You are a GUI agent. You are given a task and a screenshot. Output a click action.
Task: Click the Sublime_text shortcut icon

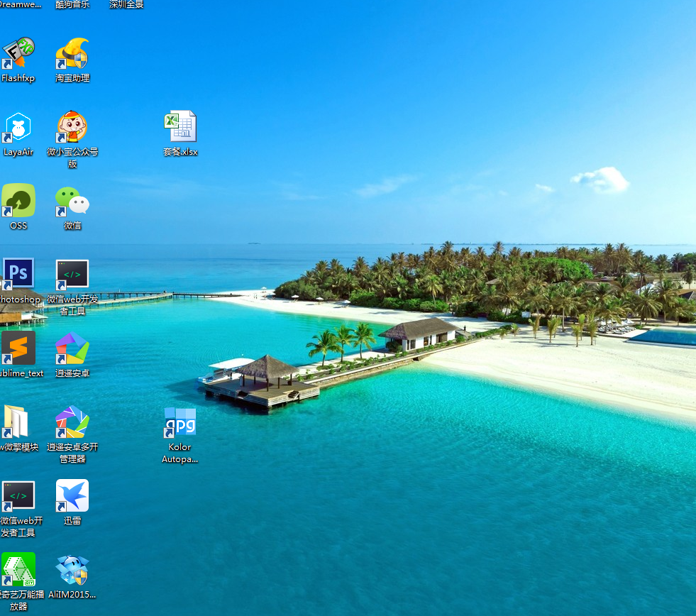(18, 348)
